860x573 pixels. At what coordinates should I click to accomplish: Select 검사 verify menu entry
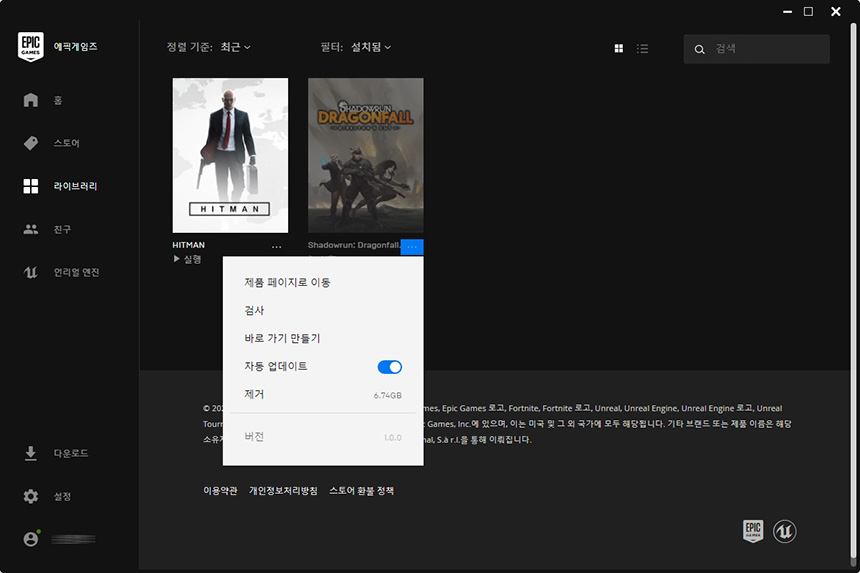point(323,310)
